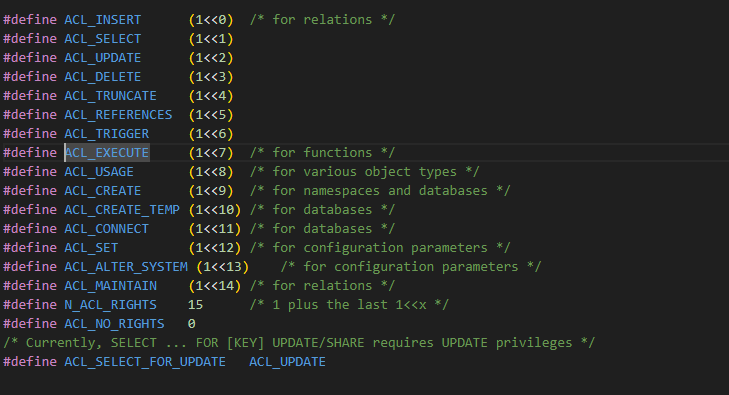The image size is (729, 395).
Task: Click on ACL_ALTER_SYSTEM macro name
Action: click(126, 267)
